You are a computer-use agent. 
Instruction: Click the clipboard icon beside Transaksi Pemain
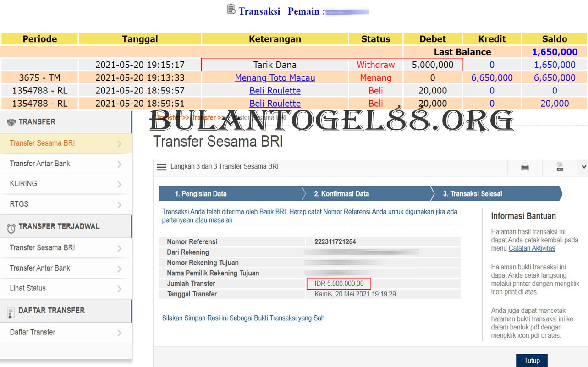231,9
